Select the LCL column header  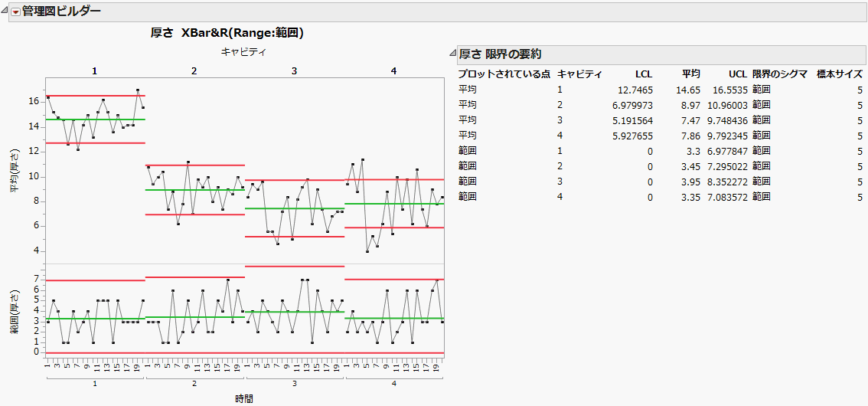click(644, 74)
